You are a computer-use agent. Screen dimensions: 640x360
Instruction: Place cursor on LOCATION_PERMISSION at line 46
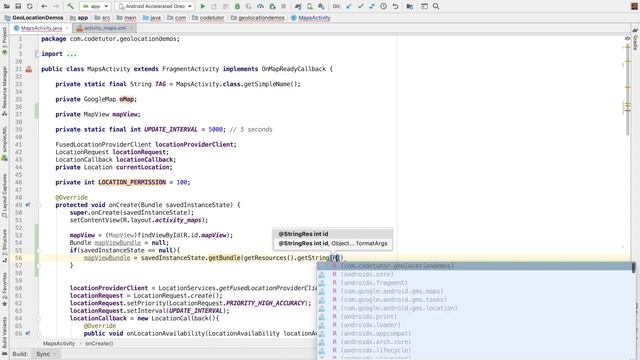click(132, 182)
